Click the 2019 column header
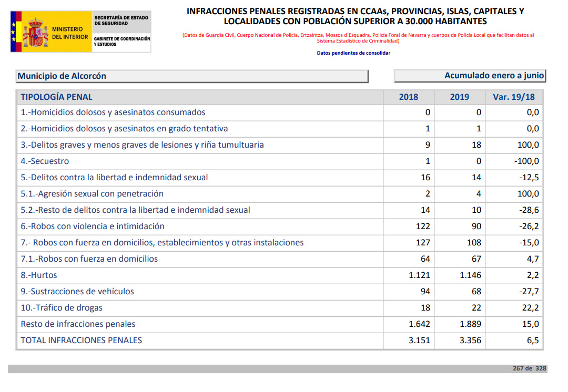The image size is (568, 392). pyautogui.click(x=459, y=97)
